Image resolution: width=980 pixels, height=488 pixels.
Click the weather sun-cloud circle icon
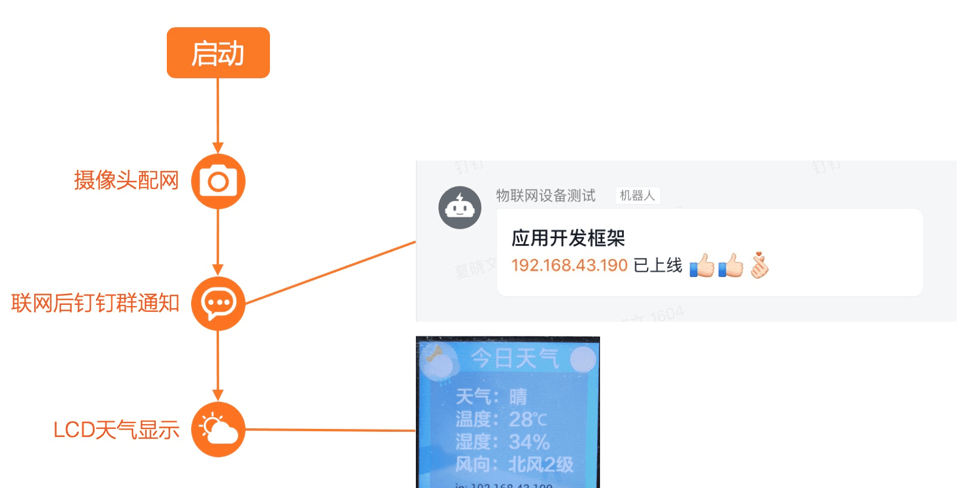click(x=218, y=429)
